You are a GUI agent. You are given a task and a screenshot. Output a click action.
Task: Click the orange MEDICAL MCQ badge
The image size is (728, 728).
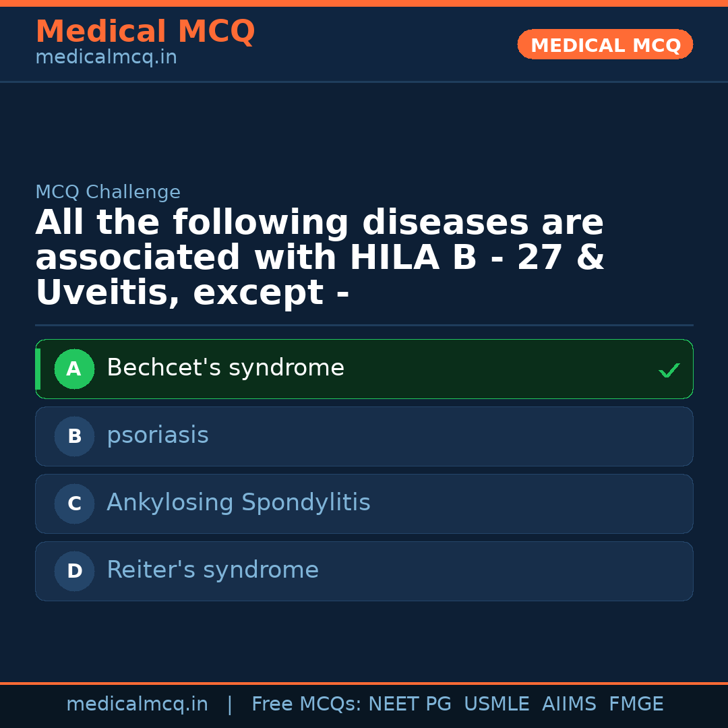[x=605, y=44]
